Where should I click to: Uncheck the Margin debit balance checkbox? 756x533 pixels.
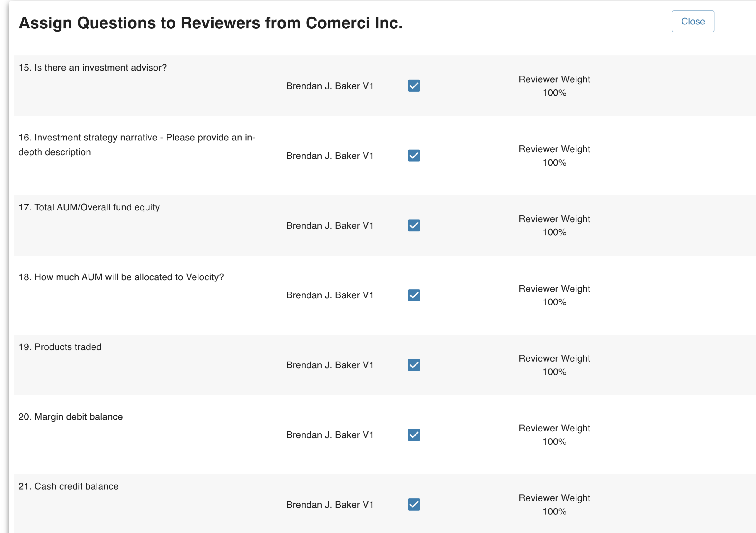[x=413, y=435]
